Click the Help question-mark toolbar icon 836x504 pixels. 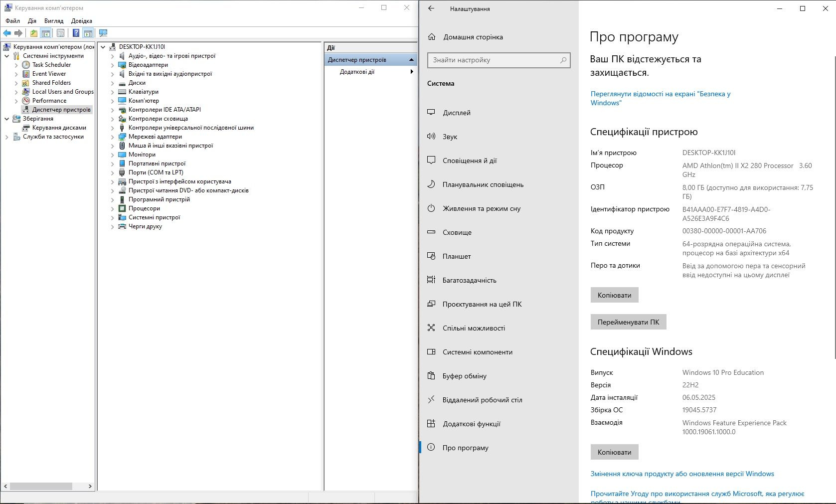[76, 33]
